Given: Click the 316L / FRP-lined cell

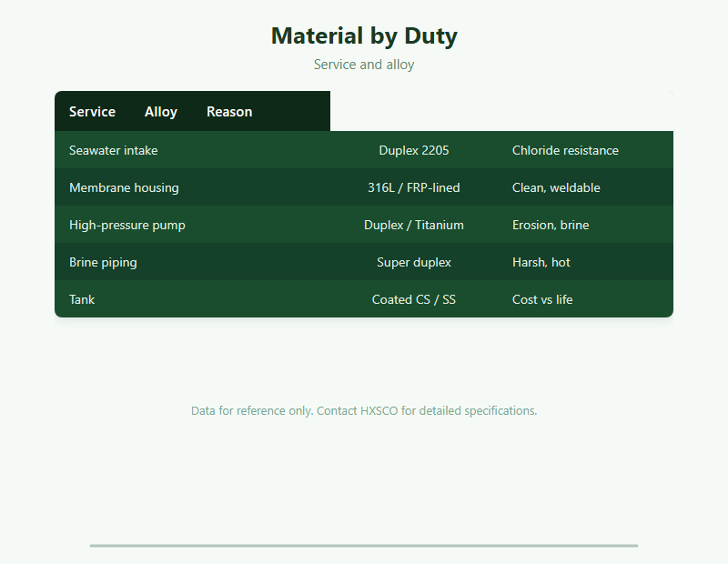Looking at the screenshot, I should click(414, 187).
